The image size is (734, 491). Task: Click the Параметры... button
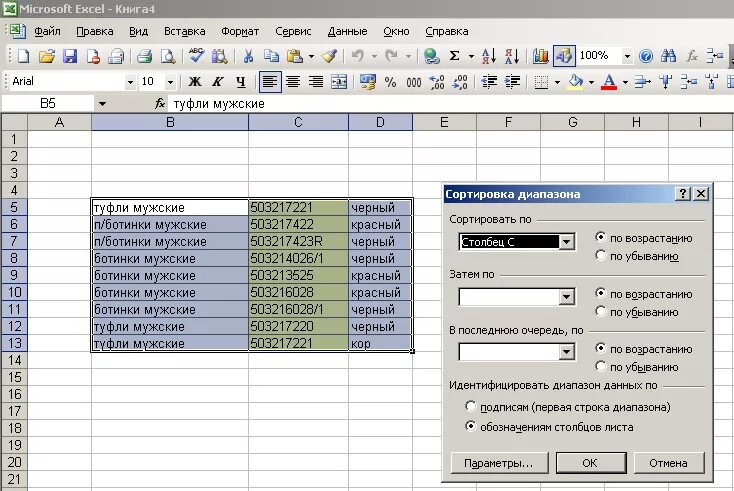coord(499,463)
